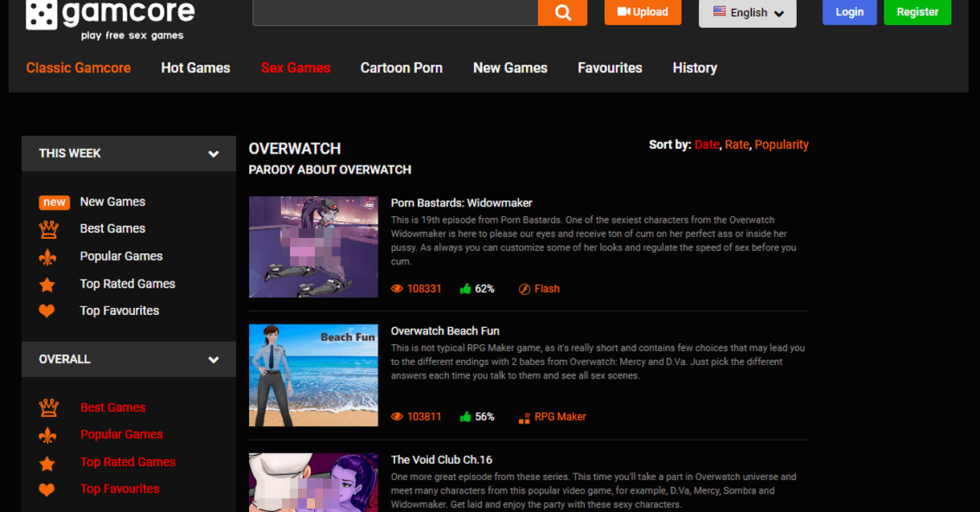Click the Gamcore dice logo
Viewport: 980px width, 512px height.
pyautogui.click(x=41, y=14)
